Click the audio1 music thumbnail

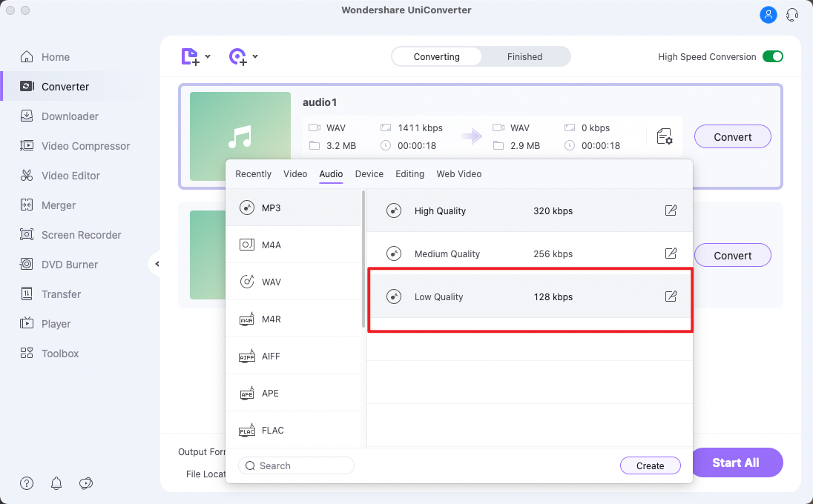tap(240, 136)
